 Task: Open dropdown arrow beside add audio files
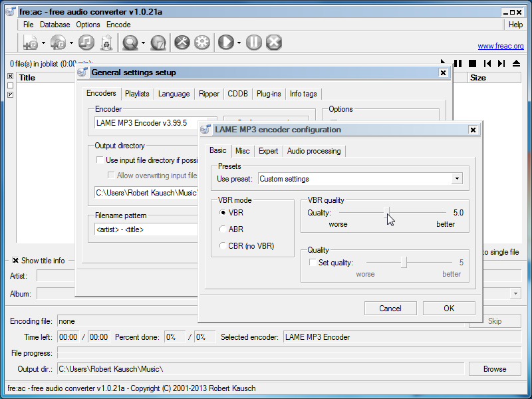coord(44,43)
